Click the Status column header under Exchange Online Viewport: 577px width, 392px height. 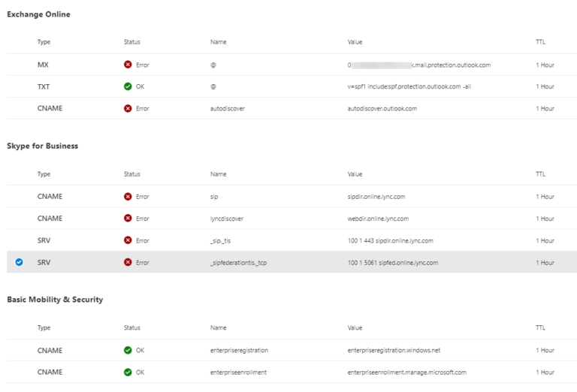[x=131, y=42]
